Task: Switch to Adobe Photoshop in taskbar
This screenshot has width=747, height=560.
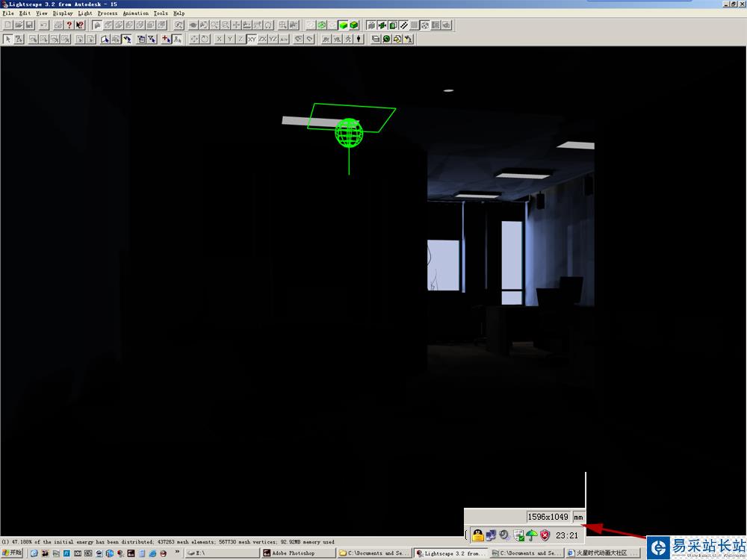Action: point(298,553)
